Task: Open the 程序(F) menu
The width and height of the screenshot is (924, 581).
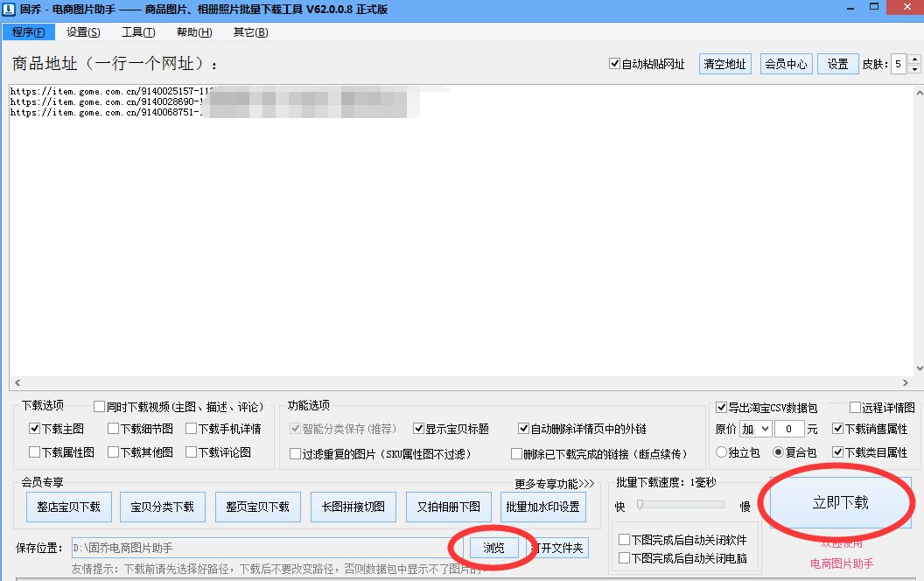Action: (x=29, y=32)
